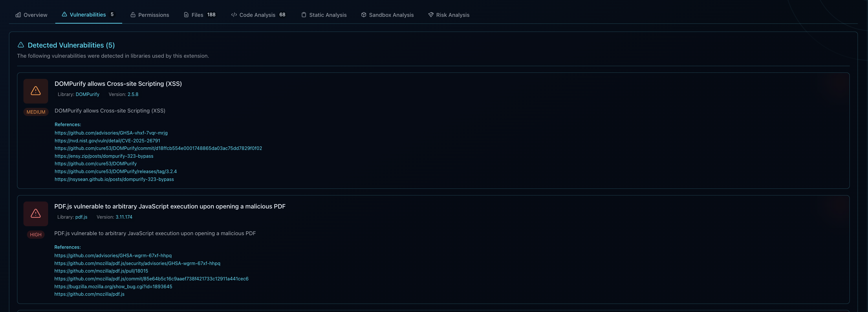Open pdf.js pull 18015 link
Screen dimensions: 868x312
(101, 271)
